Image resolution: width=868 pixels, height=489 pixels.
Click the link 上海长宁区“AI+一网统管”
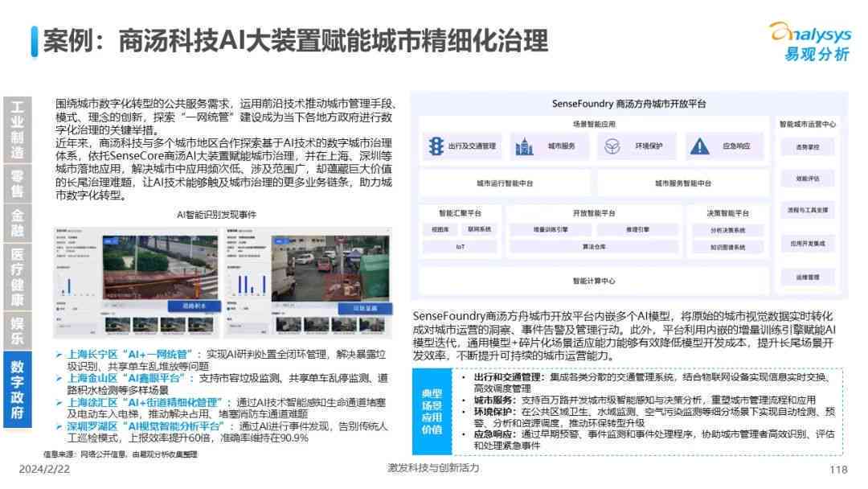[x=130, y=355]
